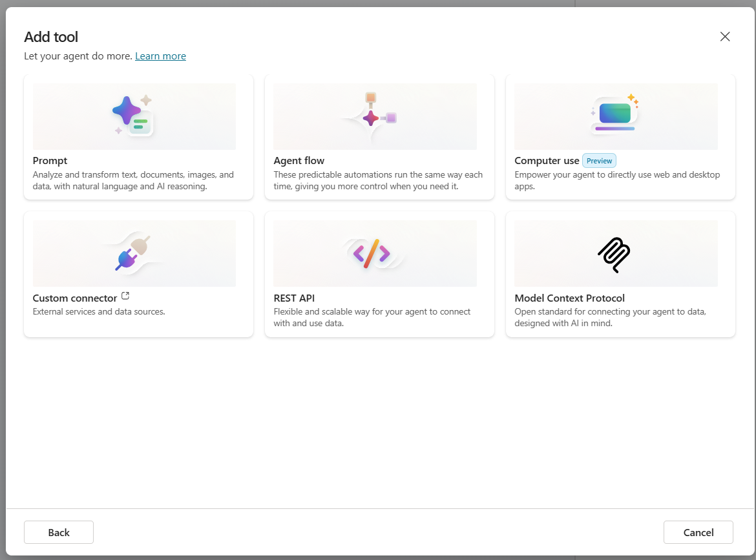Click the Computer use screen icon

pyautogui.click(x=614, y=115)
